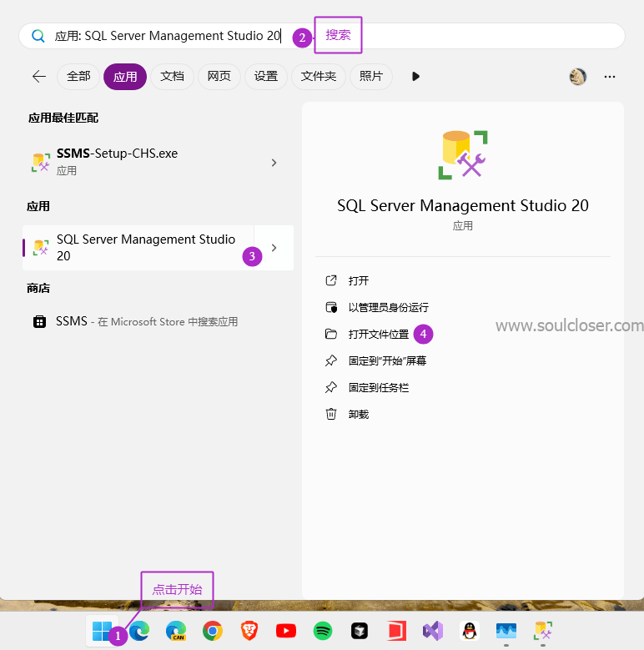Switch to the 文件夹 (Folders) tab
Image resolution: width=644 pixels, height=650 pixels.
point(319,77)
